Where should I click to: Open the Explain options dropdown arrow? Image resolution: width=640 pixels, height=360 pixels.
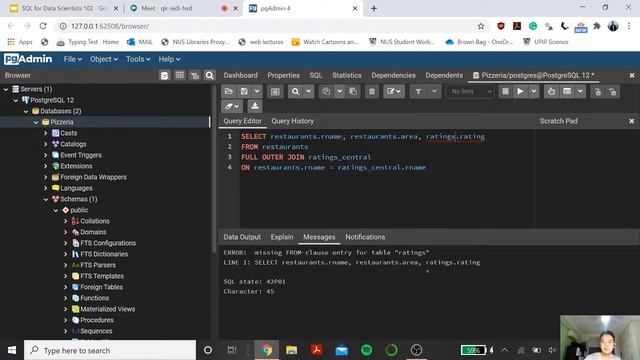coord(580,91)
